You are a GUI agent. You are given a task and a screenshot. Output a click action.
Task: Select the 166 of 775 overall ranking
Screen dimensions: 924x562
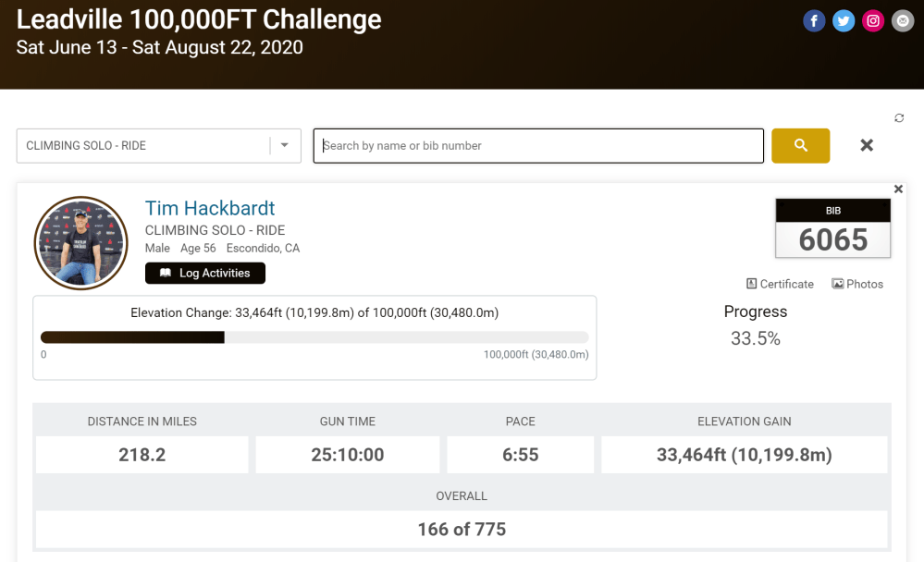pos(462,530)
